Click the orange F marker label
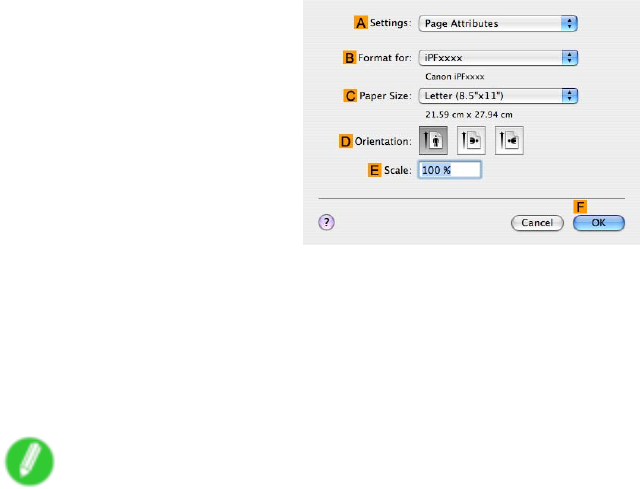The width and height of the screenshot is (640, 489). pos(580,207)
